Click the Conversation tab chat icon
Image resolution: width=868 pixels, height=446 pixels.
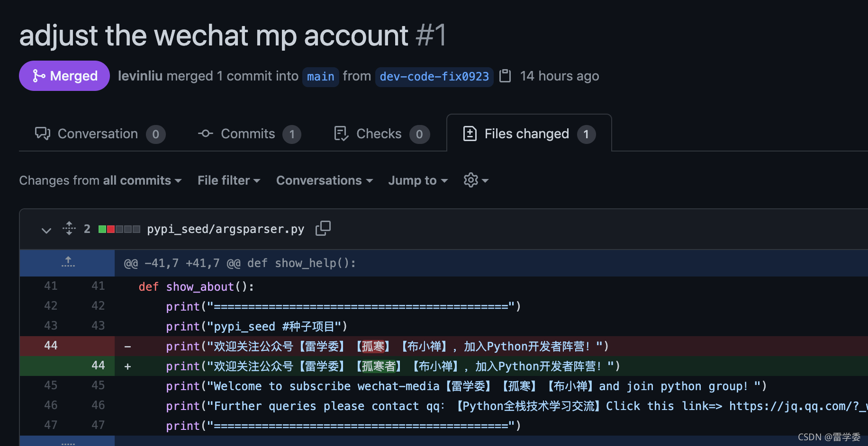coord(43,134)
